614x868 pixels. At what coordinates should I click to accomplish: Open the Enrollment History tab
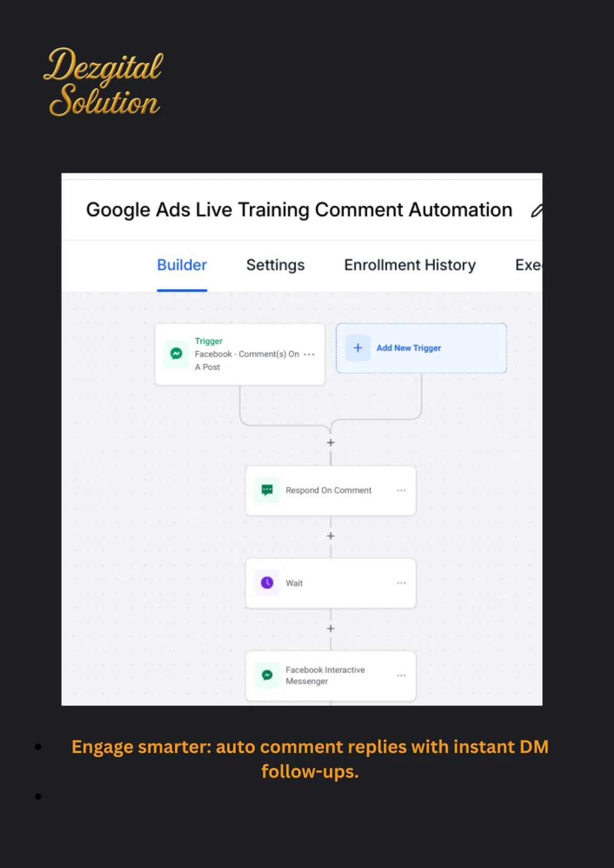pos(410,265)
